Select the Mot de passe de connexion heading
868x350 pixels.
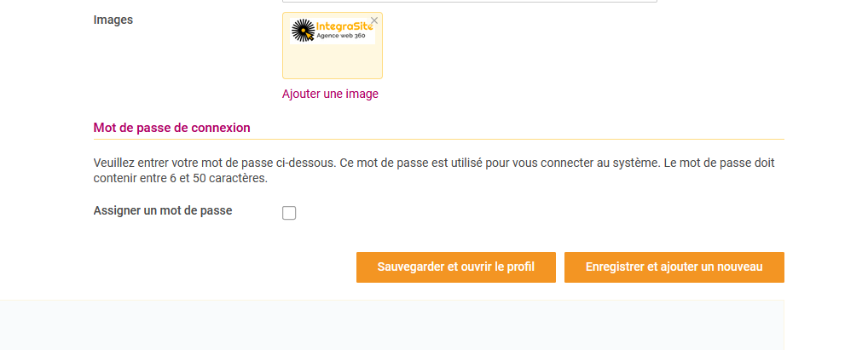pos(171,128)
